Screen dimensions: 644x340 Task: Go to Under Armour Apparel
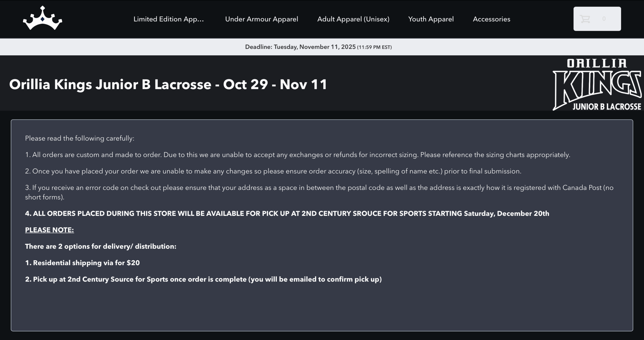pos(261,19)
